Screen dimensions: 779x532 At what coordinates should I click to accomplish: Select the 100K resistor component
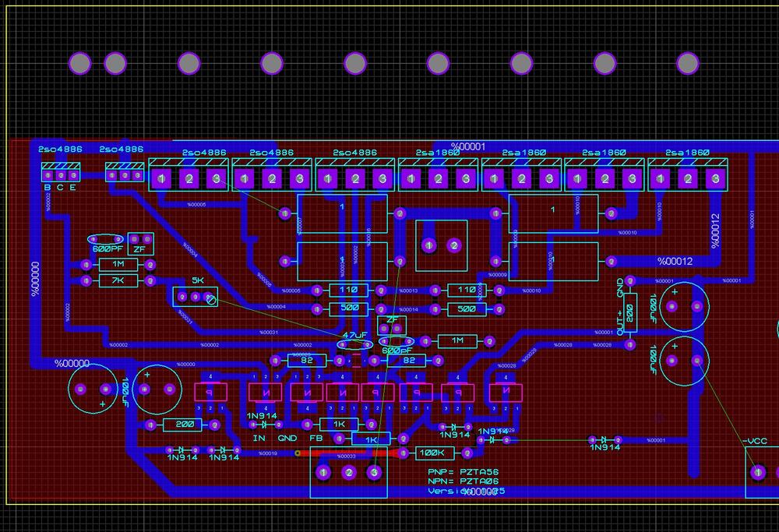point(431,453)
